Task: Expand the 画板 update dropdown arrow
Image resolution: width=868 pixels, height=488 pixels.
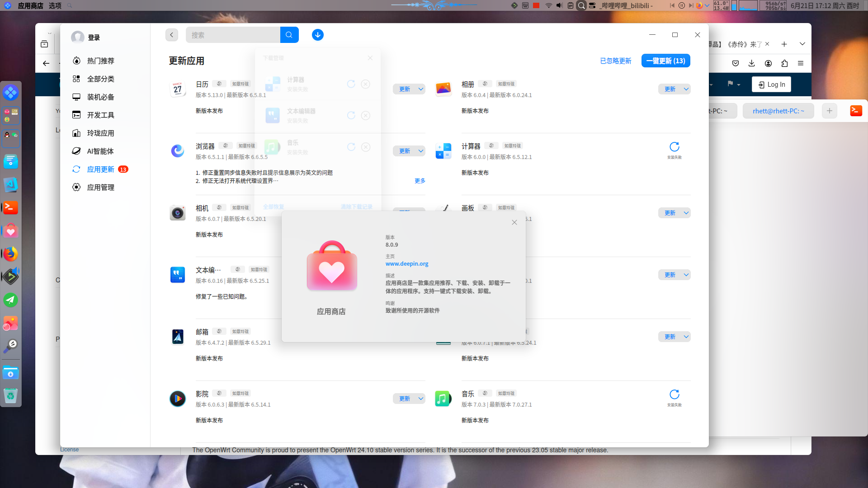Action: pyautogui.click(x=686, y=213)
